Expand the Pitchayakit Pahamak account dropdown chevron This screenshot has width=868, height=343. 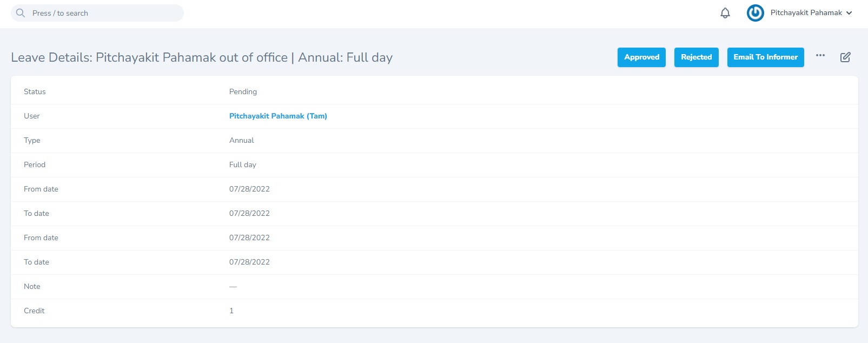click(849, 13)
